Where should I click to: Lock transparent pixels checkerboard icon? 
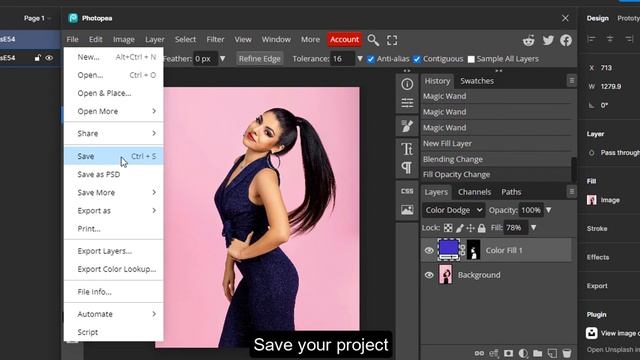click(448, 228)
